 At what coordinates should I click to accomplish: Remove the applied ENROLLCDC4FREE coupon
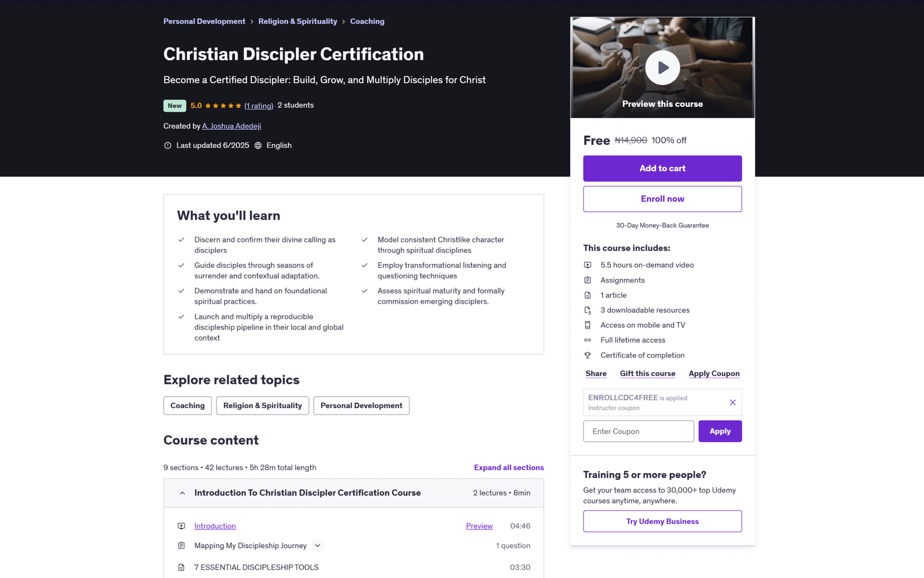(732, 402)
